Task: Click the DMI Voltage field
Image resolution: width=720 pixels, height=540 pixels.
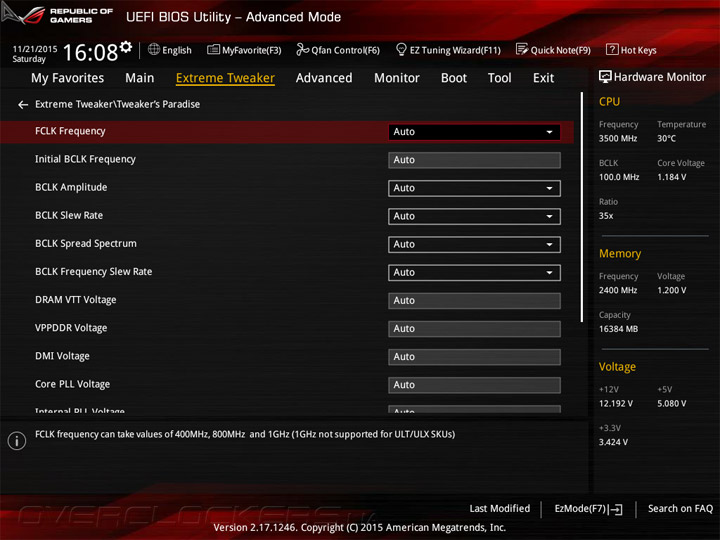Action: [x=474, y=357]
